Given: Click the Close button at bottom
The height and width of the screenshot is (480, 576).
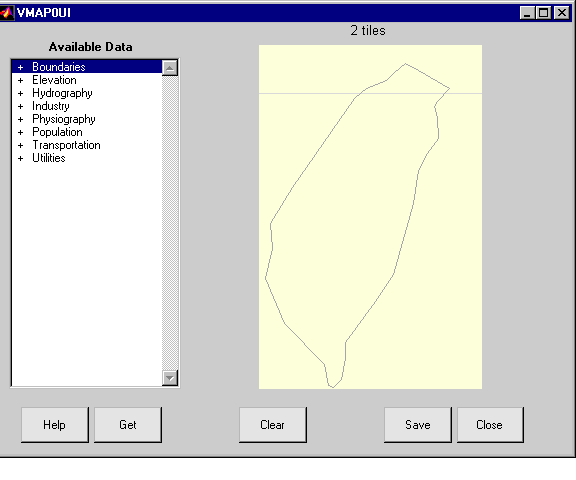Looking at the screenshot, I should pyautogui.click(x=490, y=425).
